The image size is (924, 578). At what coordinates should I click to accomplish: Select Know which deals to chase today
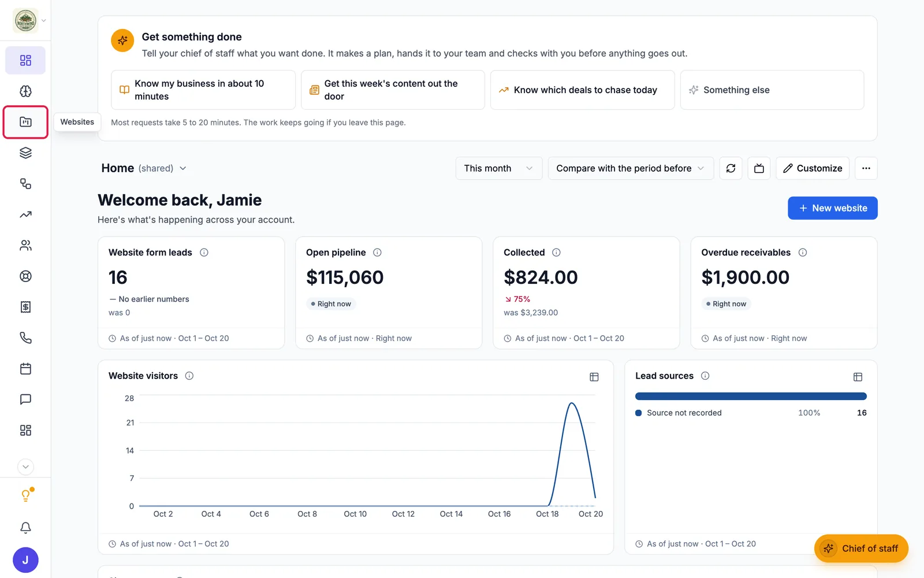[582, 90]
